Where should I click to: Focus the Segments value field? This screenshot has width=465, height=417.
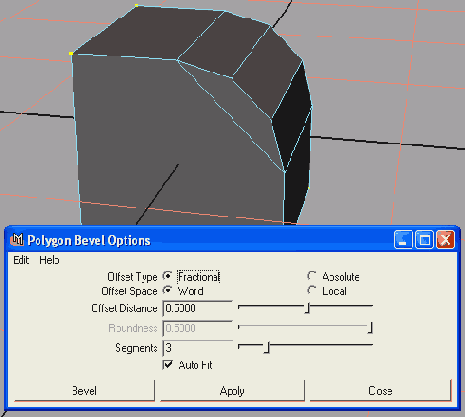point(197,348)
